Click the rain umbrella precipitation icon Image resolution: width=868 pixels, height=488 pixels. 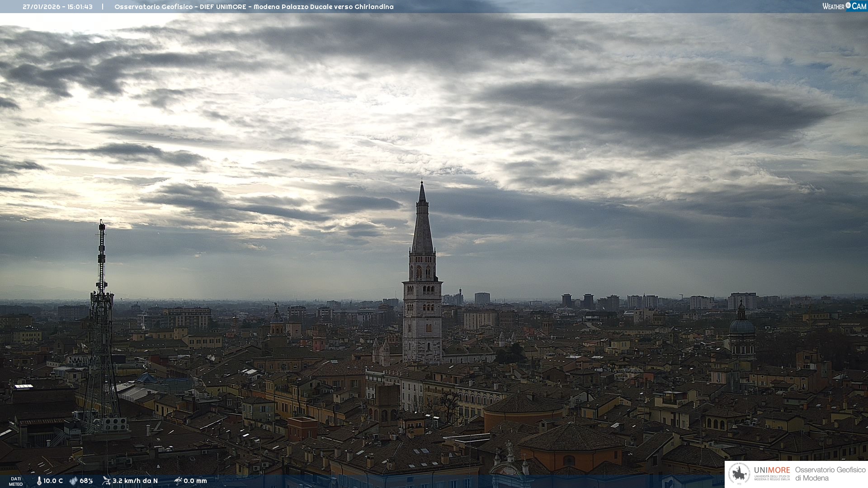tap(178, 481)
